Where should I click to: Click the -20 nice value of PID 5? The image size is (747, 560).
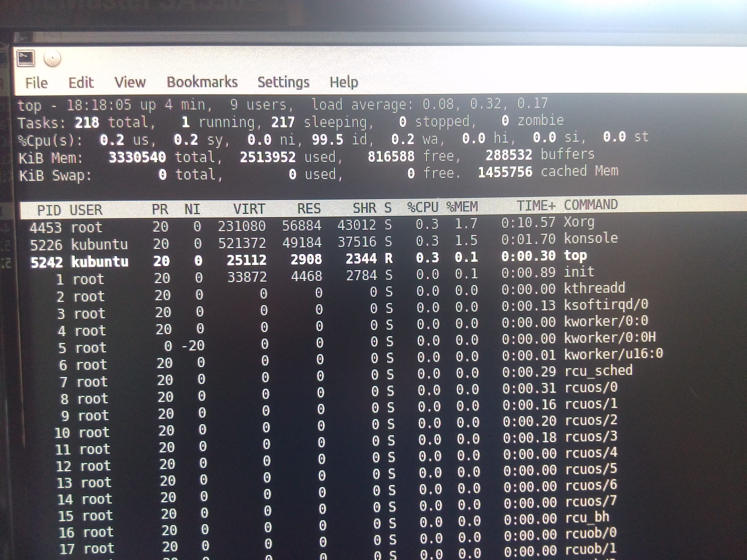click(x=193, y=345)
